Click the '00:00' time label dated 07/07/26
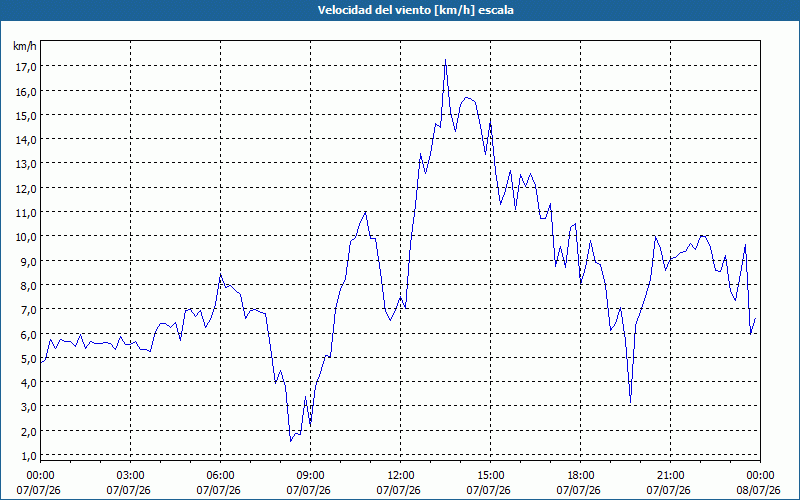 coord(40,476)
